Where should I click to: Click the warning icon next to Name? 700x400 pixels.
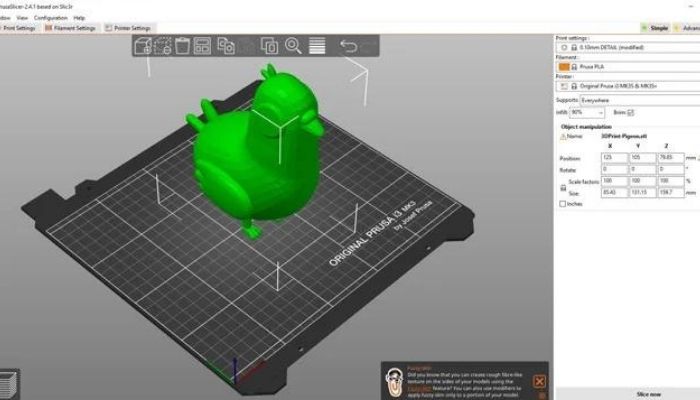pyautogui.click(x=563, y=136)
